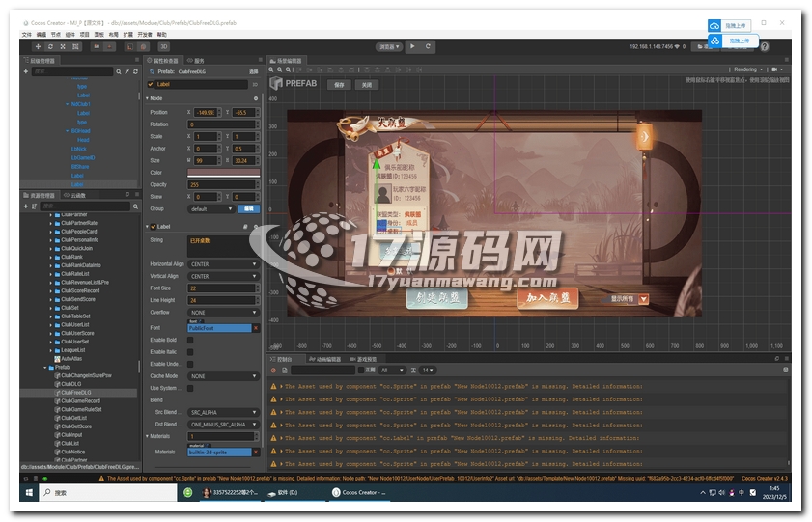The width and height of the screenshot is (812, 522).
Task: Open the 开发者 menu
Action: click(145, 34)
